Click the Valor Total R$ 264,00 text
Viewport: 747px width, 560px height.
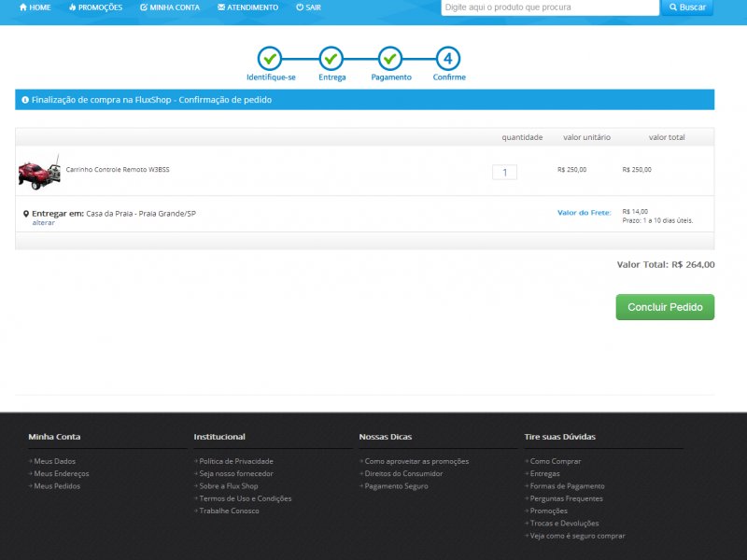tap(666, 265)
